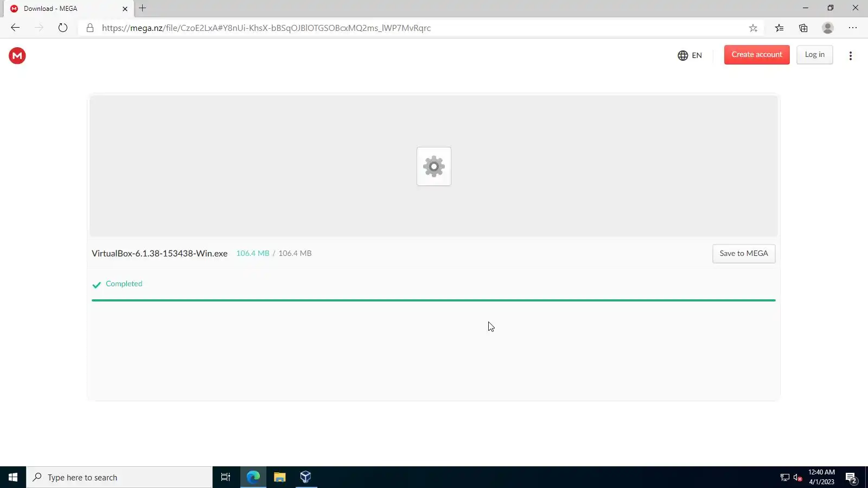Add page to favorites with star icon

pyautogui.click(x=753, y=28)
